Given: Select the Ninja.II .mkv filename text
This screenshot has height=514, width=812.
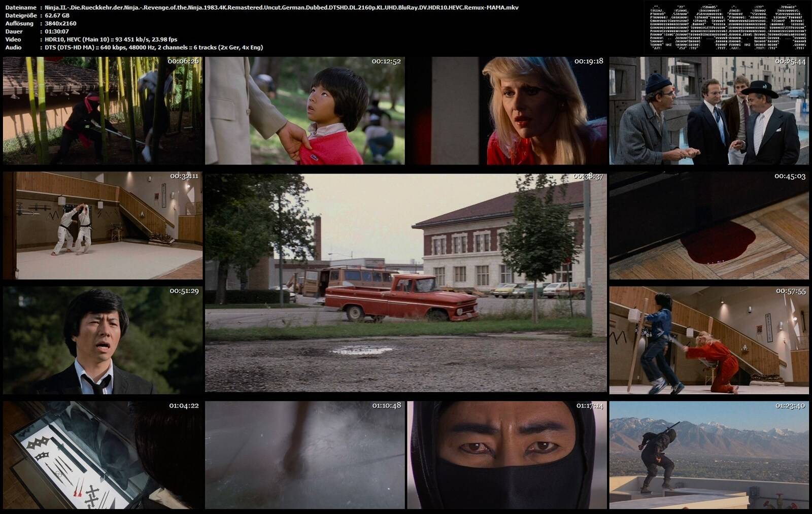Looking at the screenshot, I should coord(282,8).
